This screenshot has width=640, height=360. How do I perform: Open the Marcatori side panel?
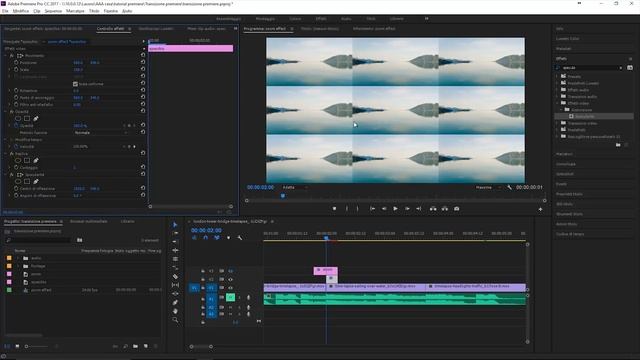click(x=564, y=154)
